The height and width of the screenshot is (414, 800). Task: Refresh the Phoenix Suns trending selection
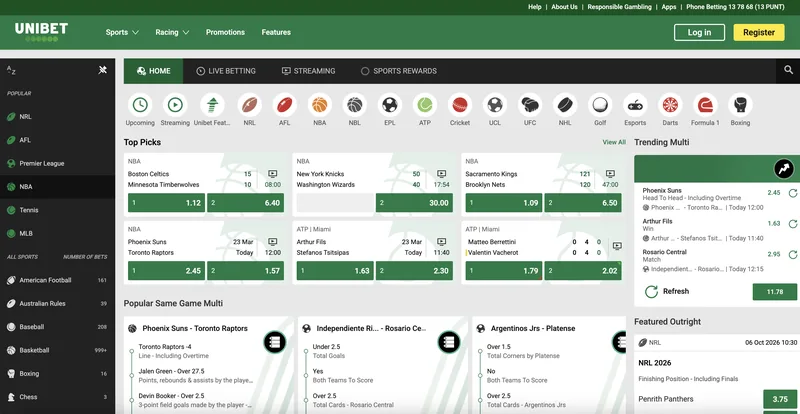(x=793, y=193)
